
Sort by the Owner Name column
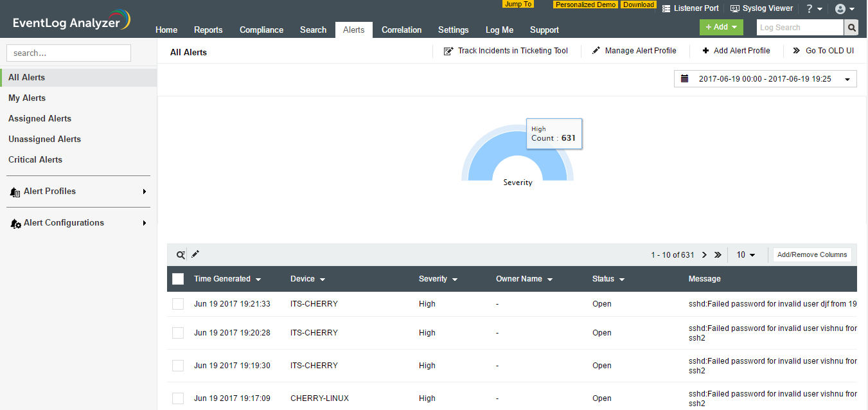pos(524,279)
